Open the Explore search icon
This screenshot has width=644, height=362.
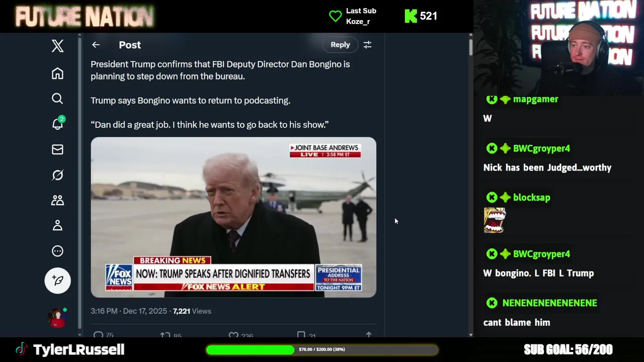pyautogui.click(x=57, y=99)
